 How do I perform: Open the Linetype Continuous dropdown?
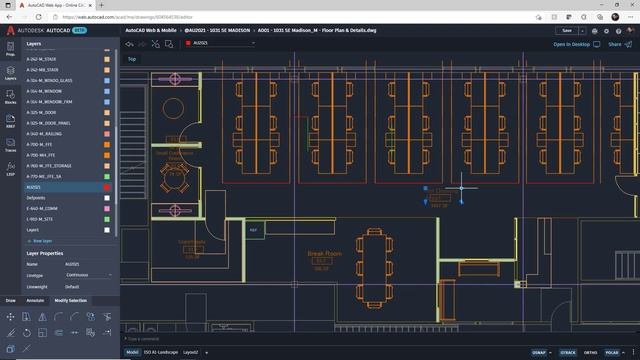click(89, 275)
